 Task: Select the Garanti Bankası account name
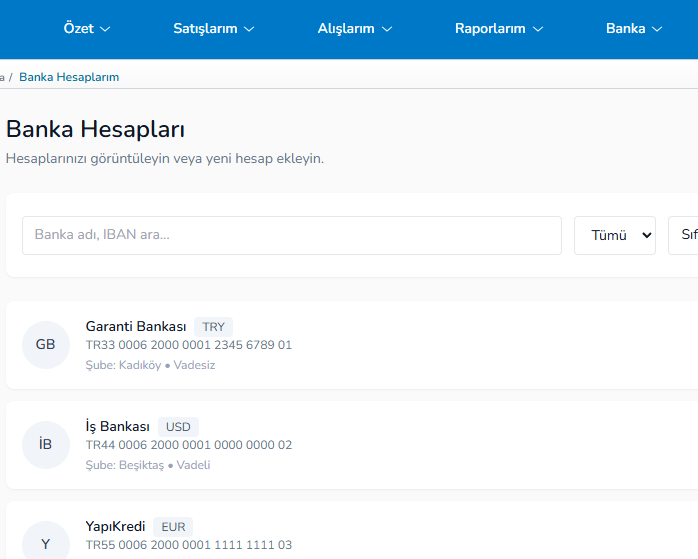(x=136, y=326)
